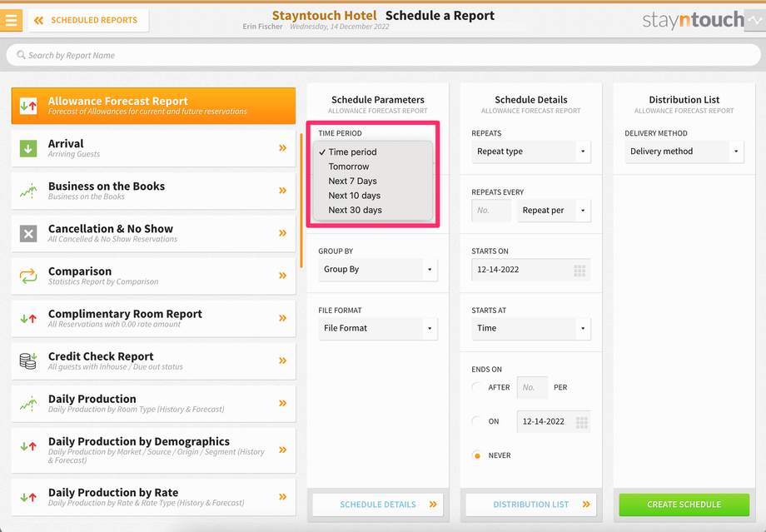
Task: Open Cancellation & No Show via chevron
Action: [283, 233]
